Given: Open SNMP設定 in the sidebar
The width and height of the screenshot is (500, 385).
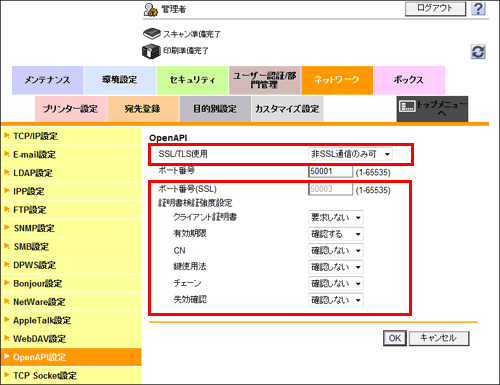Looking at the screenshot, I should (71, 228).
